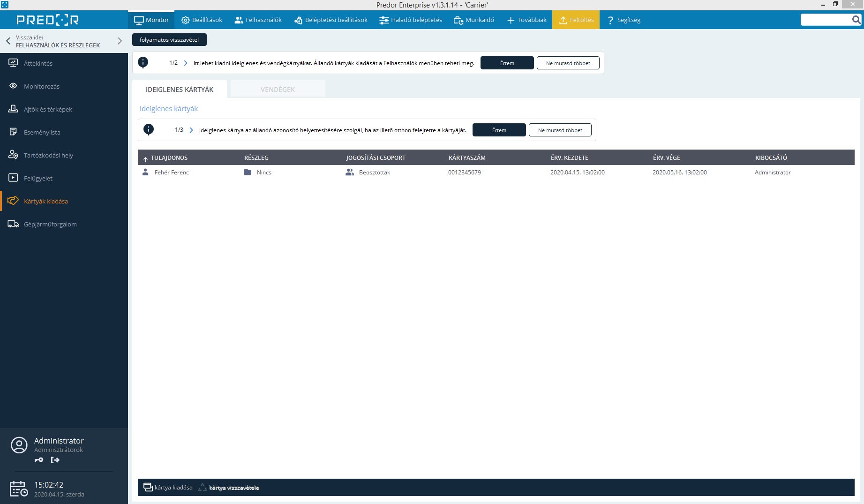
Task: Open Kártyák kiadása in the sidebar
Action: tap(45, 201)
